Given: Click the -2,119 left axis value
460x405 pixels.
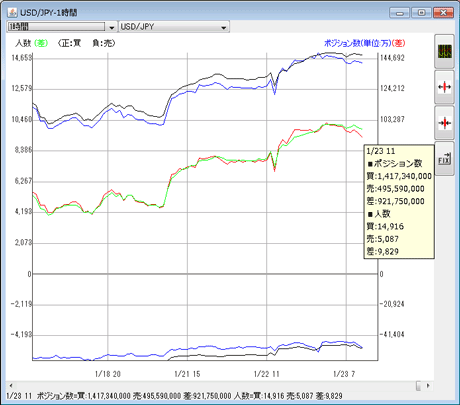Looking at the screenshot, I should tap(21, 304).
